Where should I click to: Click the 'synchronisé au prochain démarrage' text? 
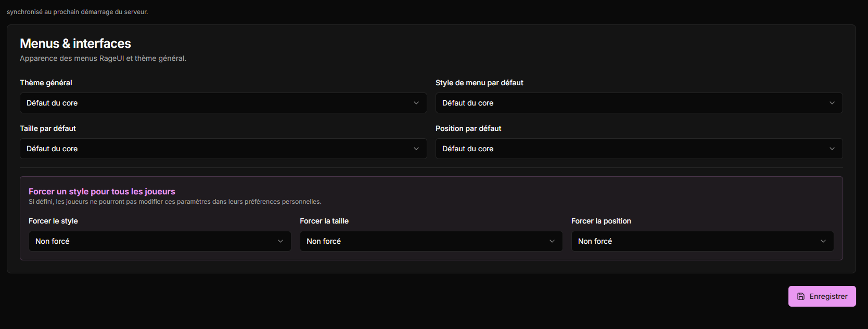78,12
